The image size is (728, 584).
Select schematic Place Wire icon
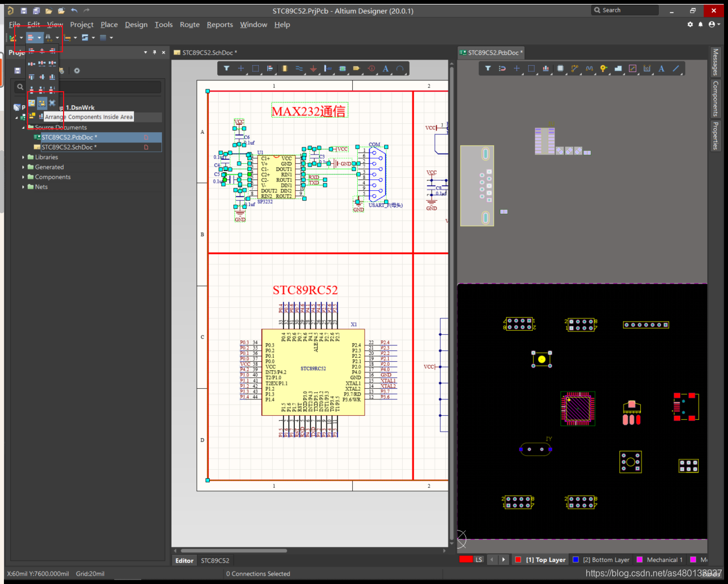(x=299, y=69)
